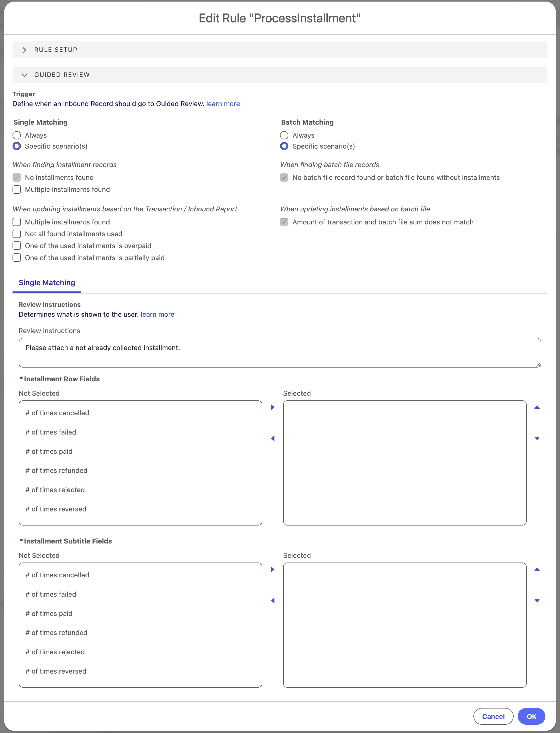Click the up arrow beside Installment Row Fields Selected list

pyautogui.click(x=537, y=407)
